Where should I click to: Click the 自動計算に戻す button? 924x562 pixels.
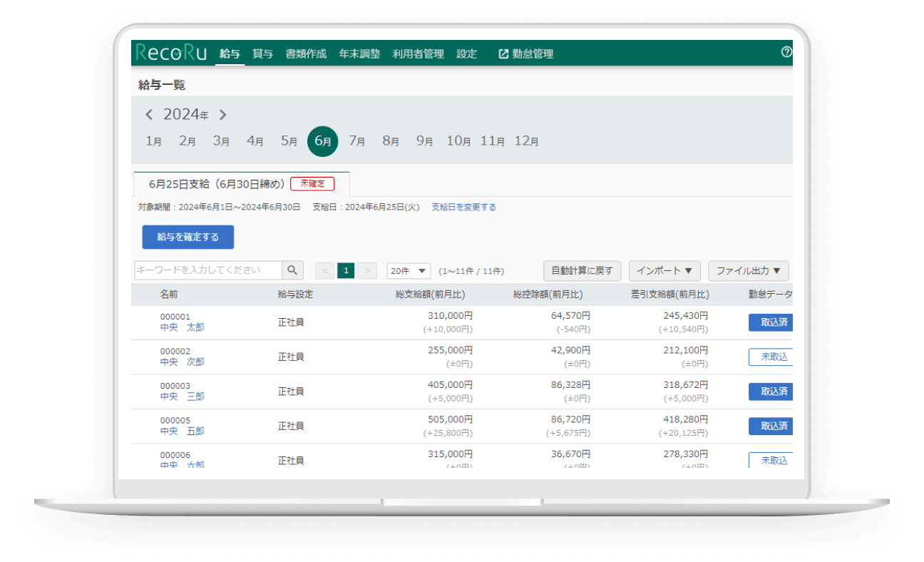582,271
